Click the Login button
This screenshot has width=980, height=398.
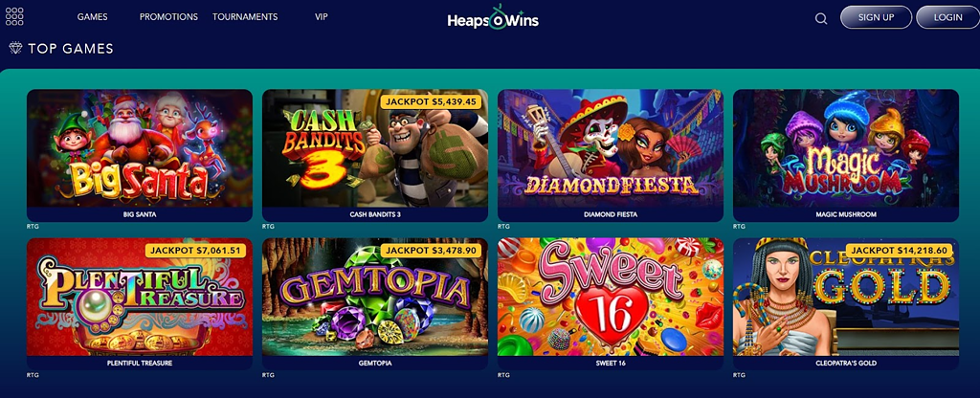pos(947,17)
